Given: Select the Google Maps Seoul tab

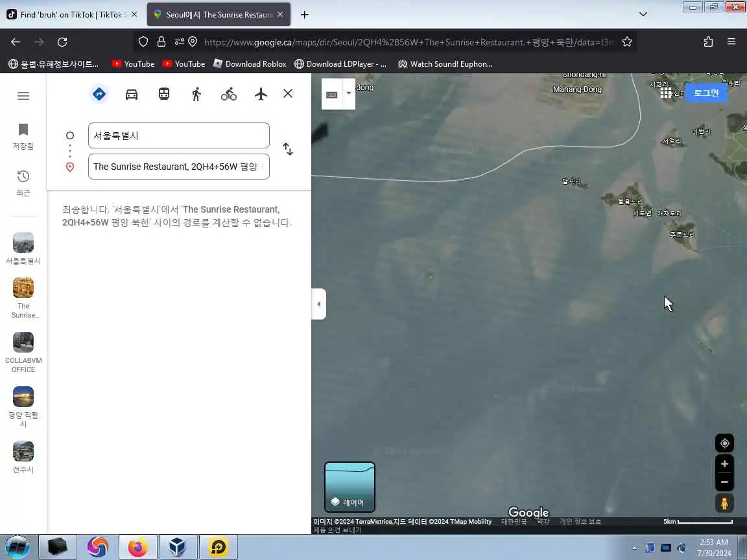Looking at the screenshot, I should click(x=219, y=15).
